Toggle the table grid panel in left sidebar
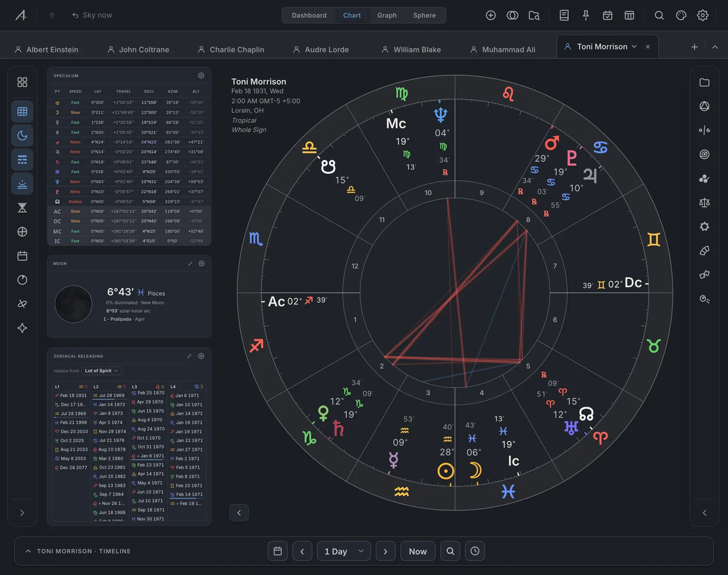The image size is (728, 575). (22, 111)
